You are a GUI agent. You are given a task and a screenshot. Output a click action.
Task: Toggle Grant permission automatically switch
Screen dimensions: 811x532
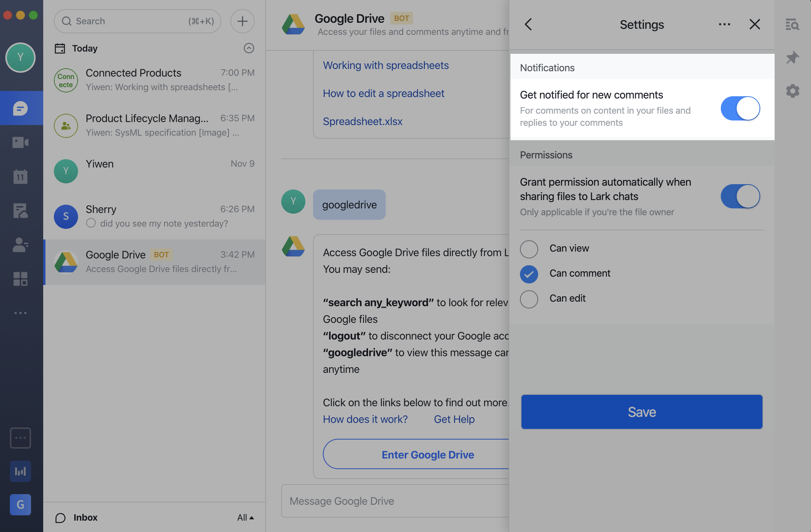740,196
